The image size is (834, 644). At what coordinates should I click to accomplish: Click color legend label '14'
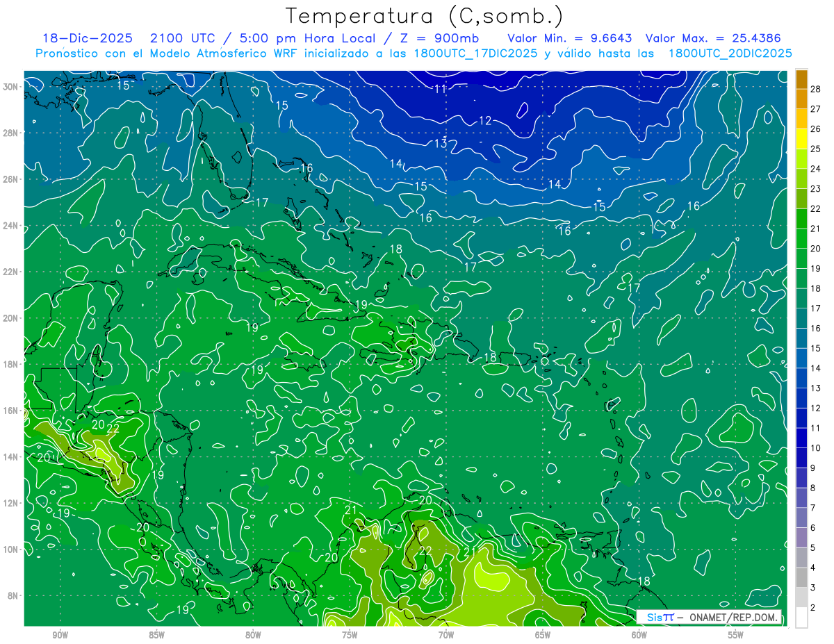(816, 368)
